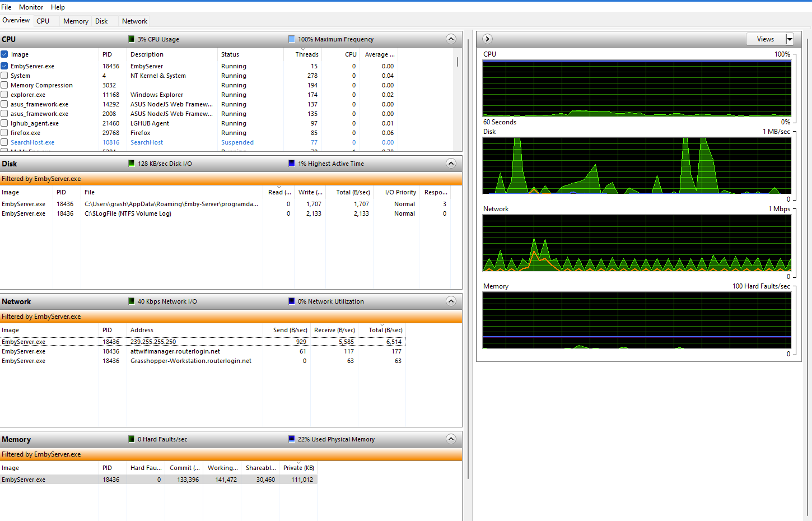Collapse the CPU section chevron

[x=451, y=39]
